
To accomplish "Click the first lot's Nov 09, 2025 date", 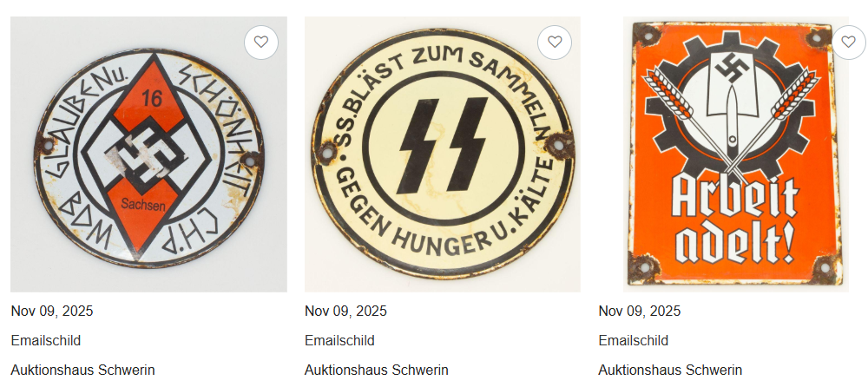I will (x=52, y=312).
